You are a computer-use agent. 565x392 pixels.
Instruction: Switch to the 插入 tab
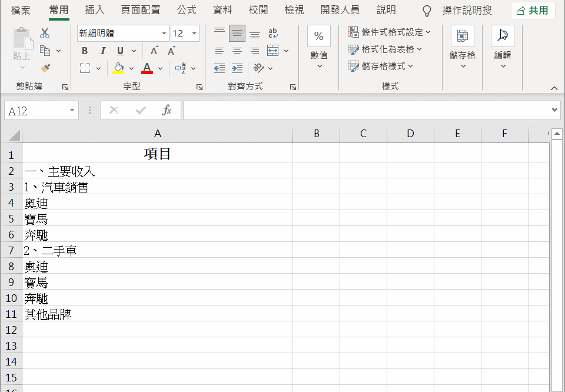95,10
